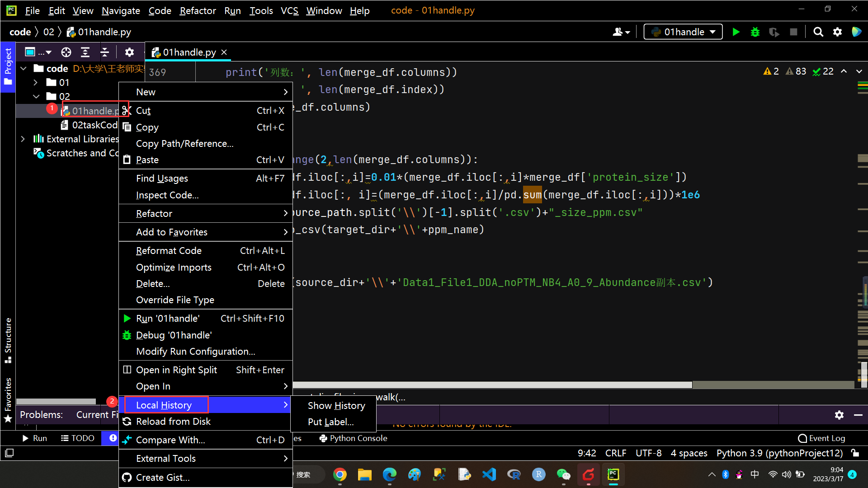Choose Delete from context menu

(x=206, y=284)
